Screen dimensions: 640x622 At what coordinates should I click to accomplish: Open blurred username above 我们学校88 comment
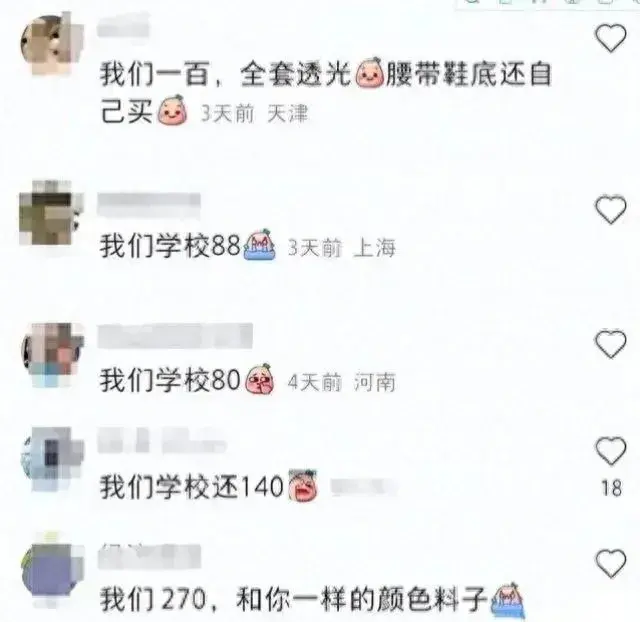(x=149, y=204)
